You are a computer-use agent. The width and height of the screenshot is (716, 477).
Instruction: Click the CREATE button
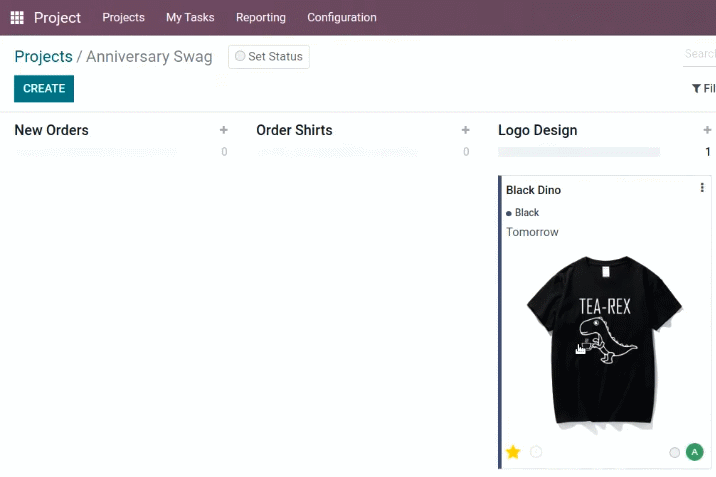[44, 89]
